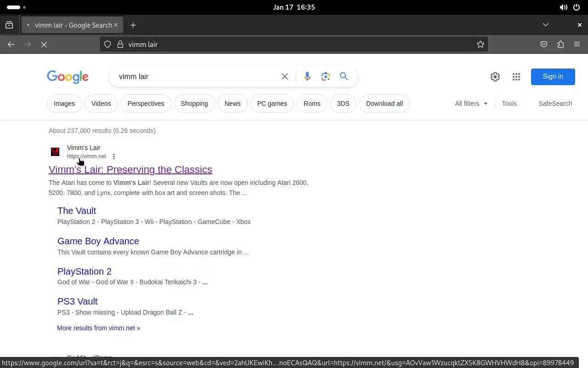588x368 pixels.
Task: Click the Sign in button
Action: click(553, 76)
